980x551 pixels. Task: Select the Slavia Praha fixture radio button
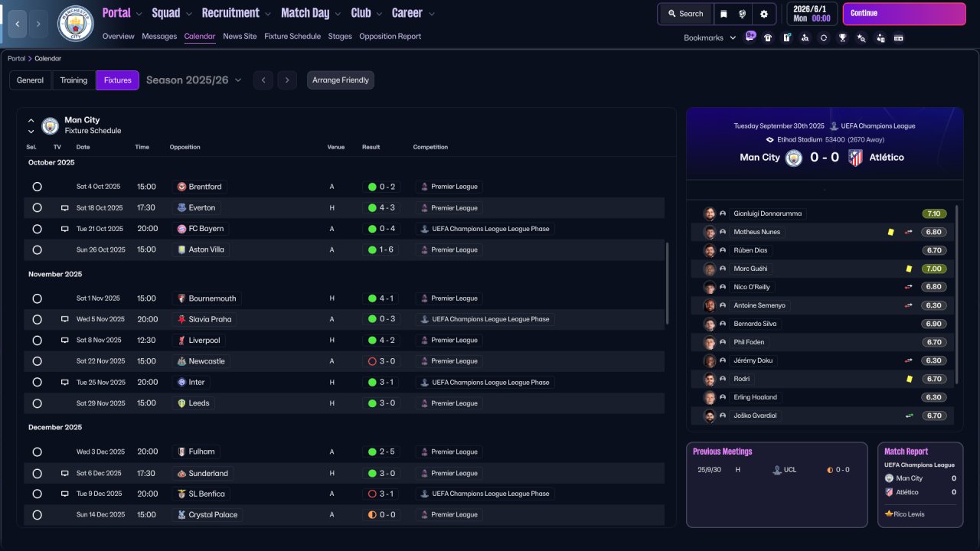point(37,319)
